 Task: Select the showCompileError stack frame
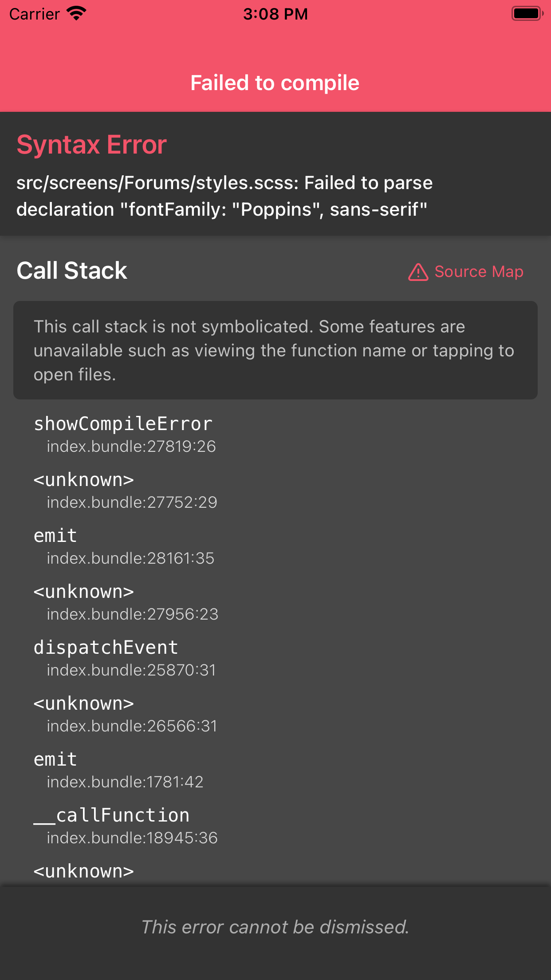tap(124, 434)
